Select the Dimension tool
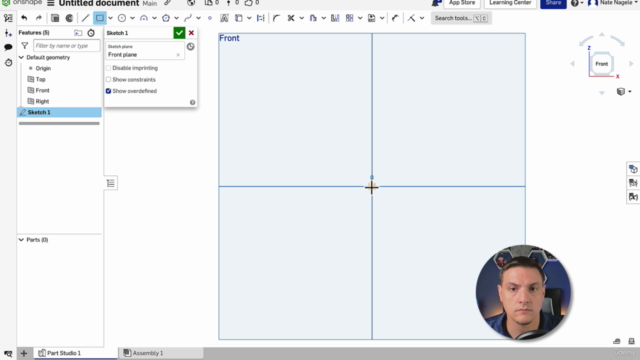Viewport: 640px width, 360px height. pyautogui.click(x=395, y=18)
